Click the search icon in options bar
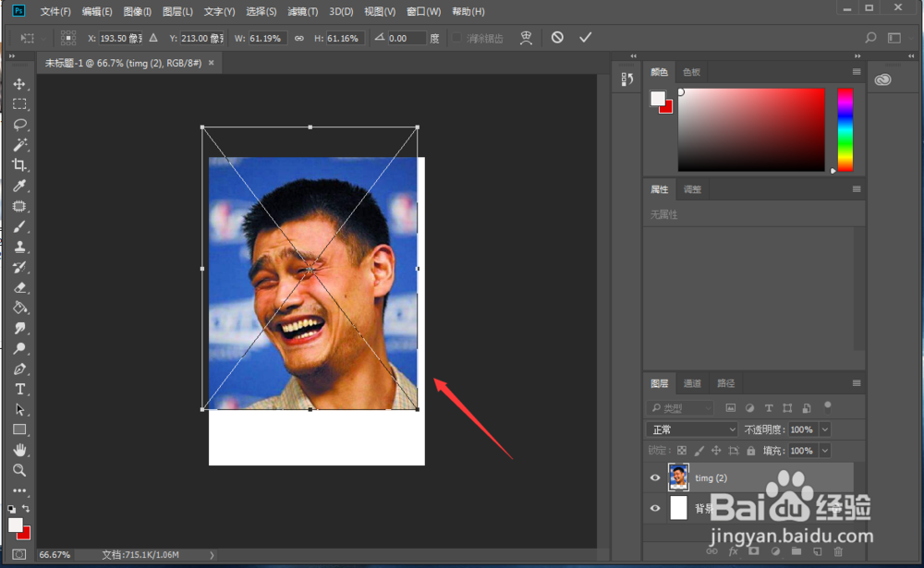924x568 pixels. (x=870, y=38)
